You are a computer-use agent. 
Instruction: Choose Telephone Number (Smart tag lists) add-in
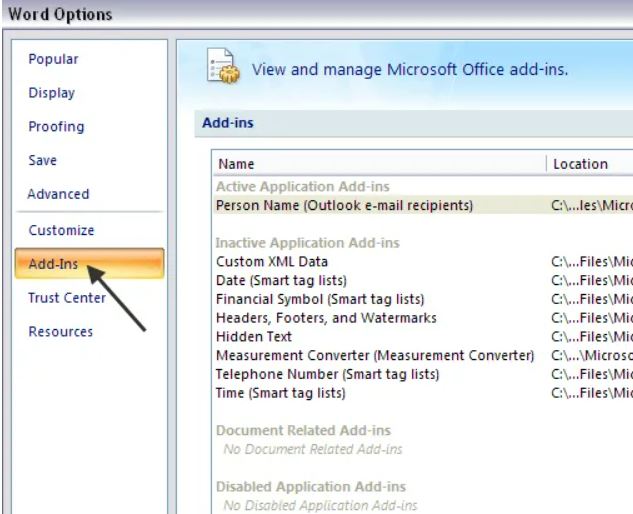point(328,374)
